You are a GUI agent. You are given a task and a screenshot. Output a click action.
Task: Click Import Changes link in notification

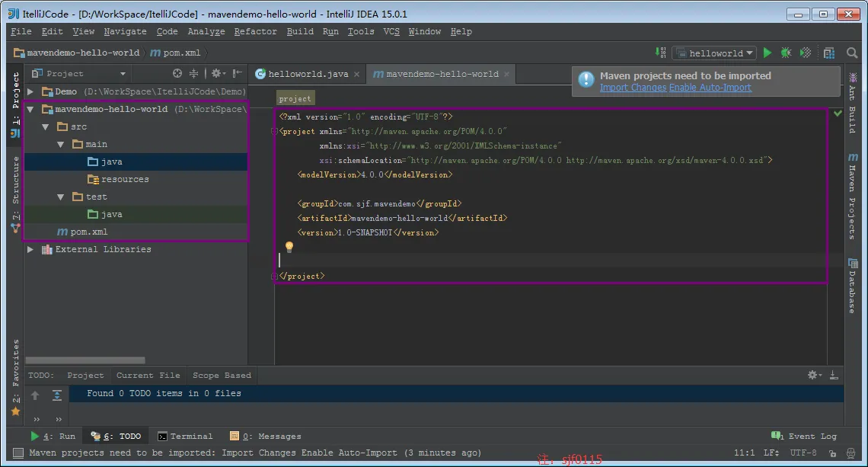click(633, 88)
